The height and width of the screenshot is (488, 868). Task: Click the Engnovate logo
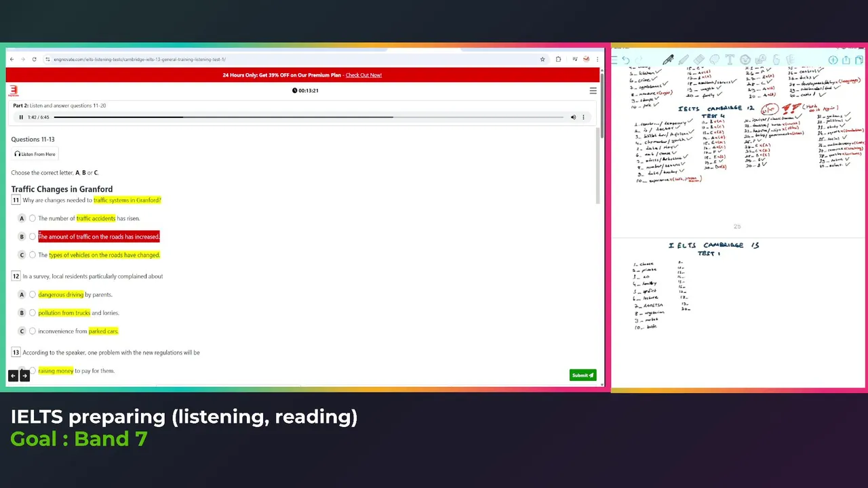13,91
